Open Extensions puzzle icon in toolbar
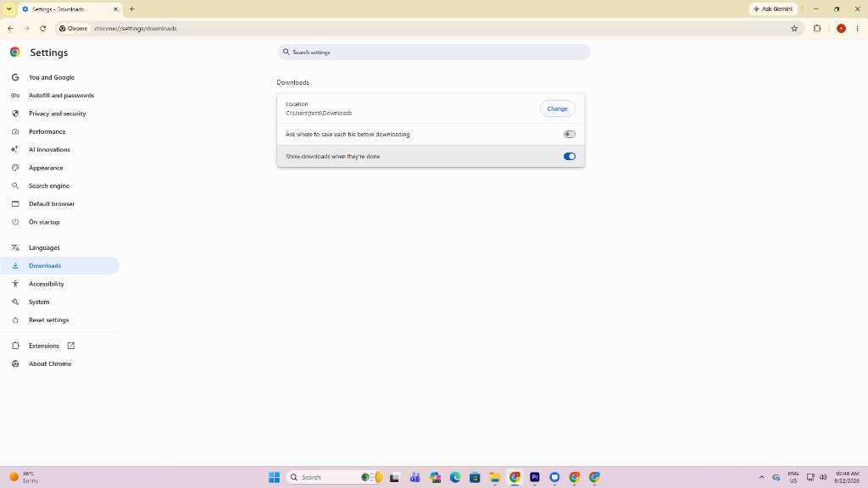868x488 pixels. coord(817,28)
